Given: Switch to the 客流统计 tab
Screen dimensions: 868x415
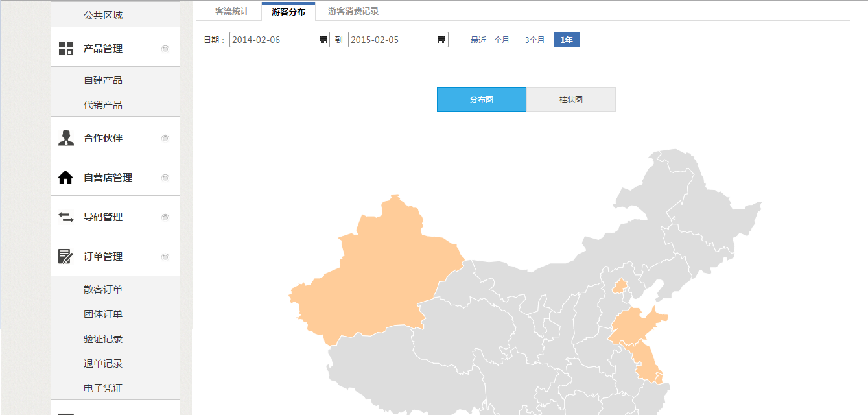Looking at the screenshot, I should point(231,12).
